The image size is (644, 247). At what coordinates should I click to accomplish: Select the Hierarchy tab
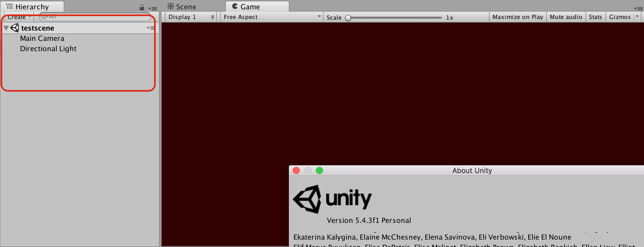32,7
